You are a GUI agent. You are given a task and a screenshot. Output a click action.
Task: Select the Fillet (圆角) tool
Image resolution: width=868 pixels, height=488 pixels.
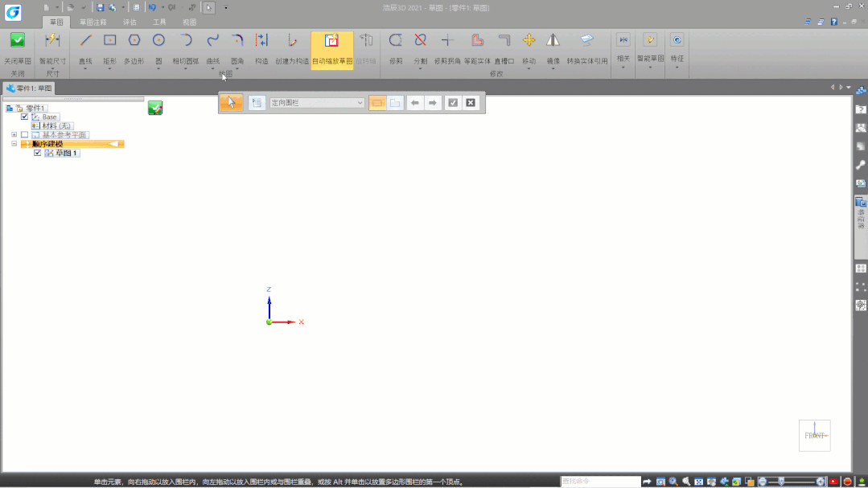pyautogui.click(x=237, y=47)
